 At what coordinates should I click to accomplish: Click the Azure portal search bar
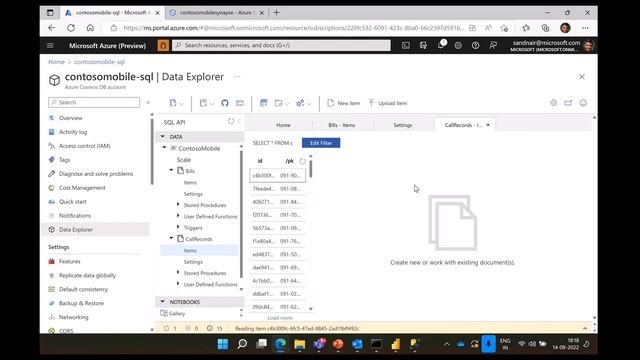pyautogui.click(x=281, y=45)
